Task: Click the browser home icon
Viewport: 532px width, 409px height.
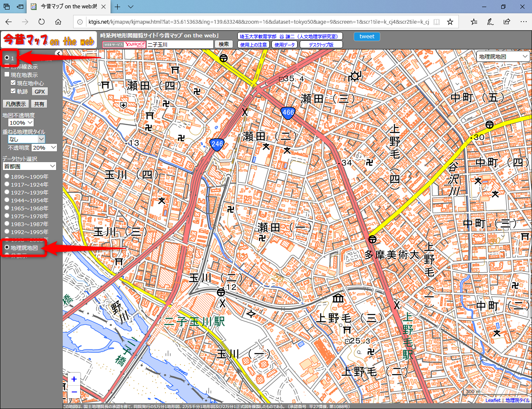Action: pos(58,22)
